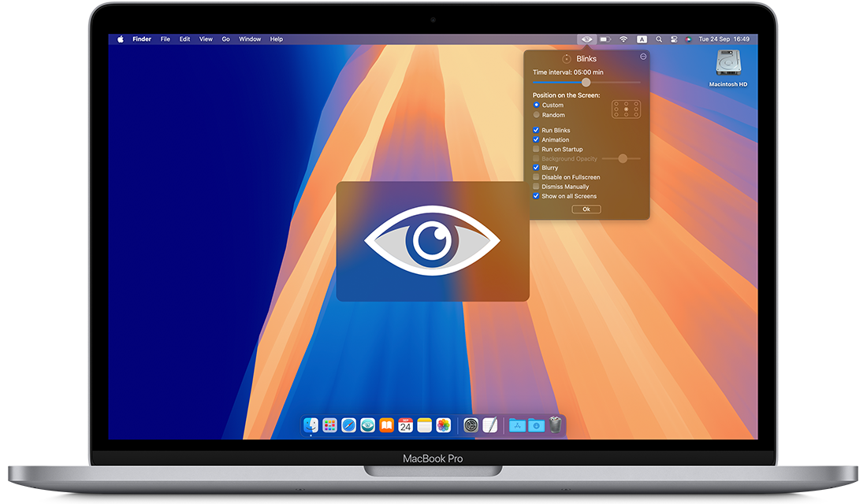Click the Time interval slider handle
Screen dimensions: 867x504
coord(586,82)
